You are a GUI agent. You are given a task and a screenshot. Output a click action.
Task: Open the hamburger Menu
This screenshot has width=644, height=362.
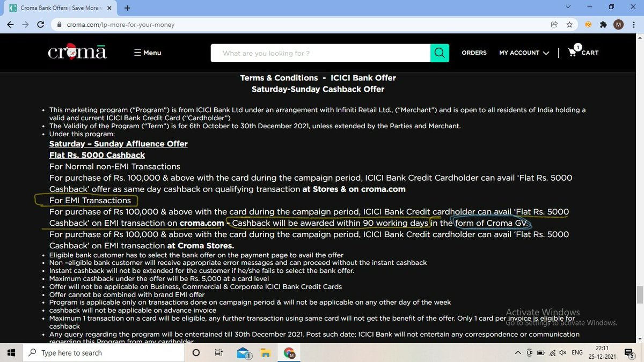[148, 53]
